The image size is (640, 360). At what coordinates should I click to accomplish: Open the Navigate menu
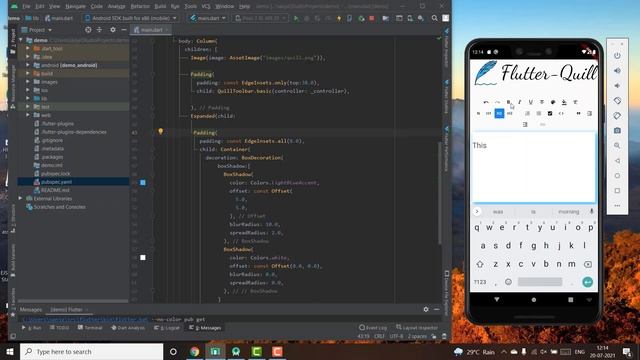pos(76,6)
